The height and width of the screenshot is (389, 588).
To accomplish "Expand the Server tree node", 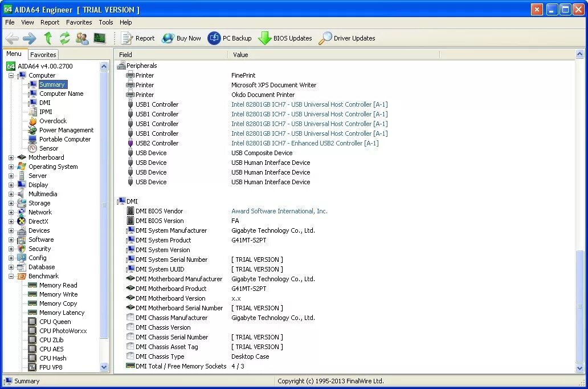I will [11, 176].
